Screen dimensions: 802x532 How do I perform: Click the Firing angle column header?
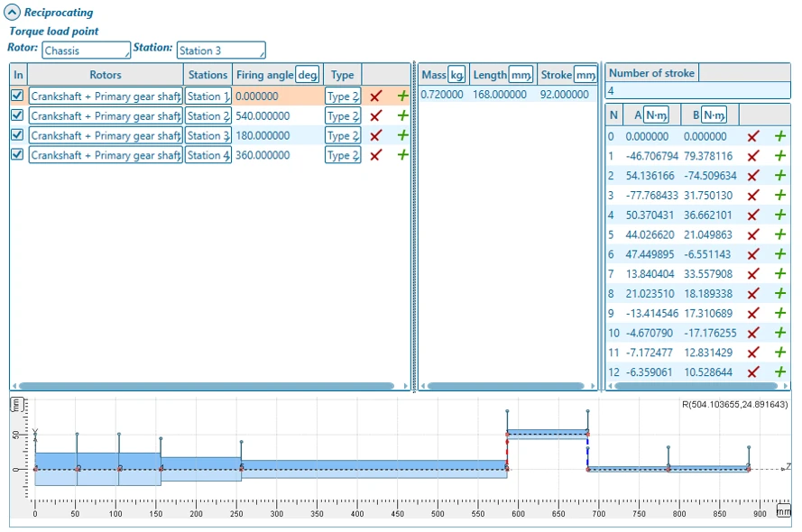[x=263, y=75]
